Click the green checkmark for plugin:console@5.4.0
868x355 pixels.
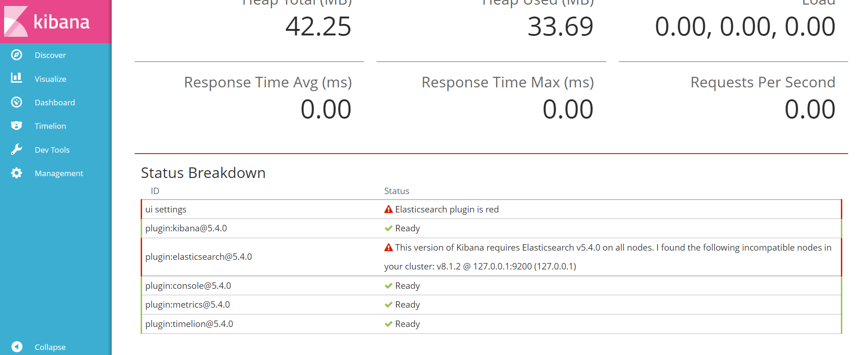[x=388, y=286]
